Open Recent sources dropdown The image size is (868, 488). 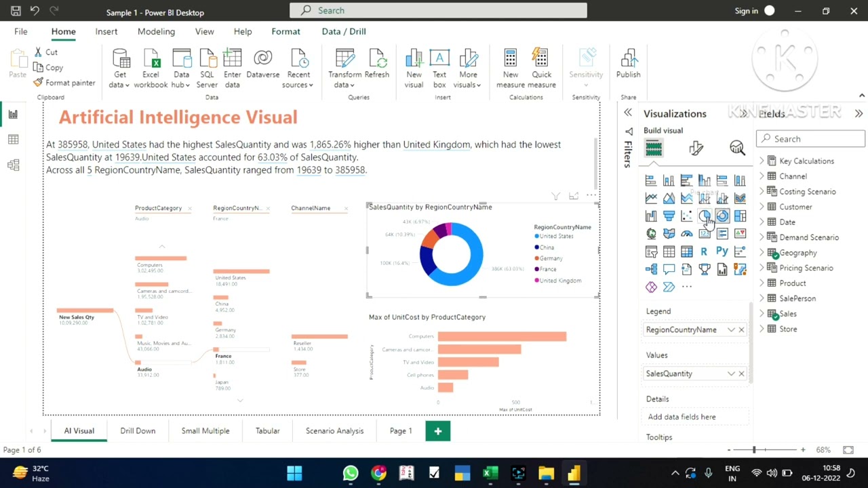point(298,68)
